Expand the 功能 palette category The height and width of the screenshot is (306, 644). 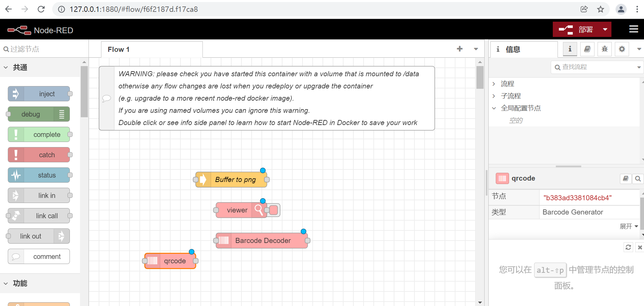(40, 283)
